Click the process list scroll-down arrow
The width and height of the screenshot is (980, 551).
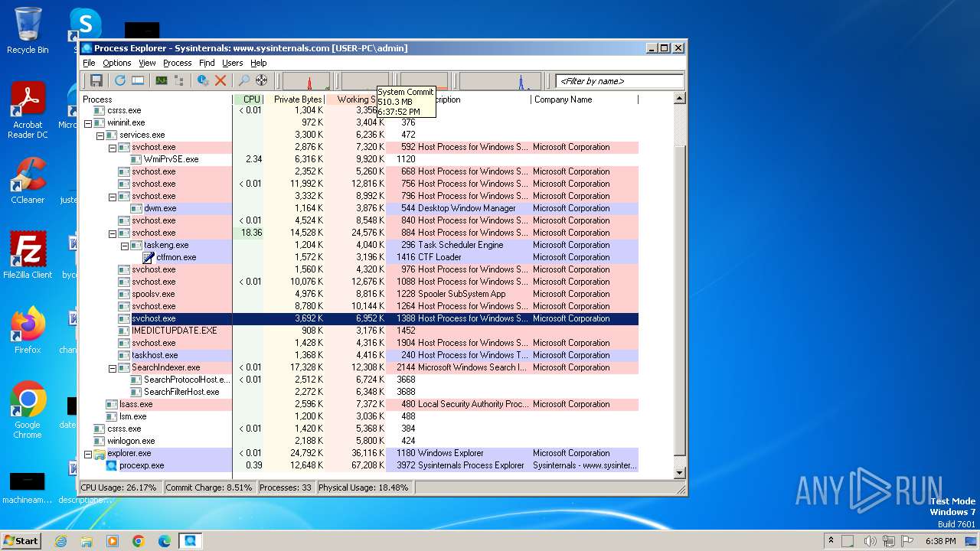679,473
